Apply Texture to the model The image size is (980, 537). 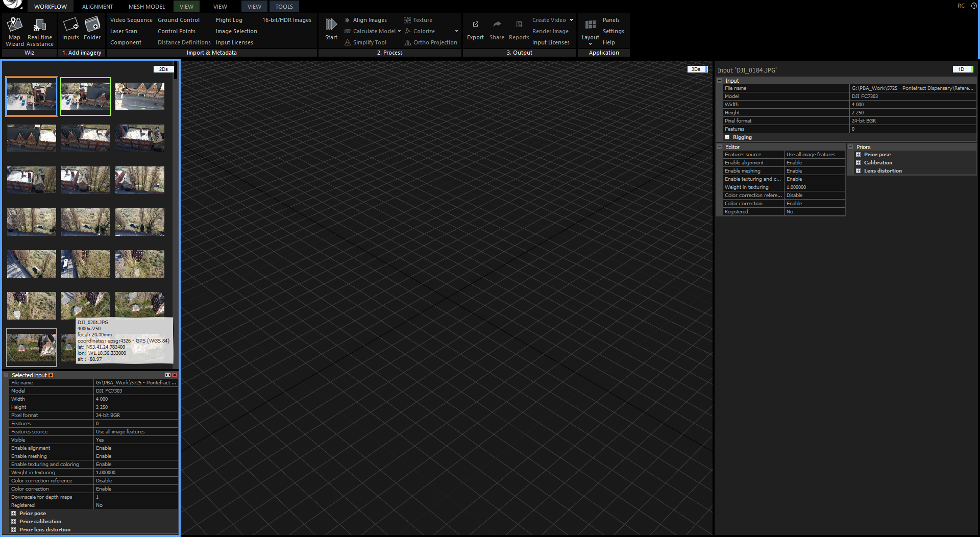[418, 20]
